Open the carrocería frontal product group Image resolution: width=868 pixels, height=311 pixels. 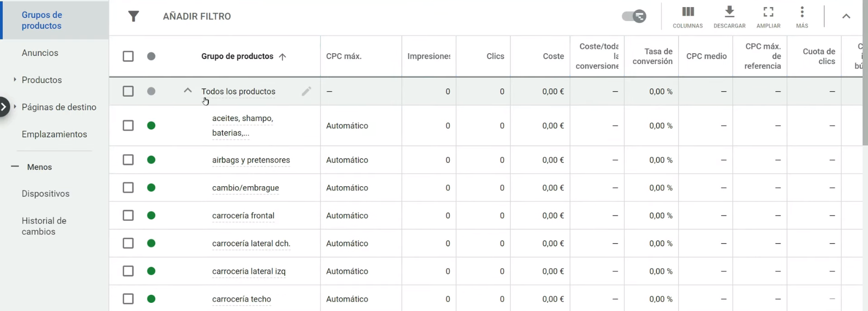(243, 215)
